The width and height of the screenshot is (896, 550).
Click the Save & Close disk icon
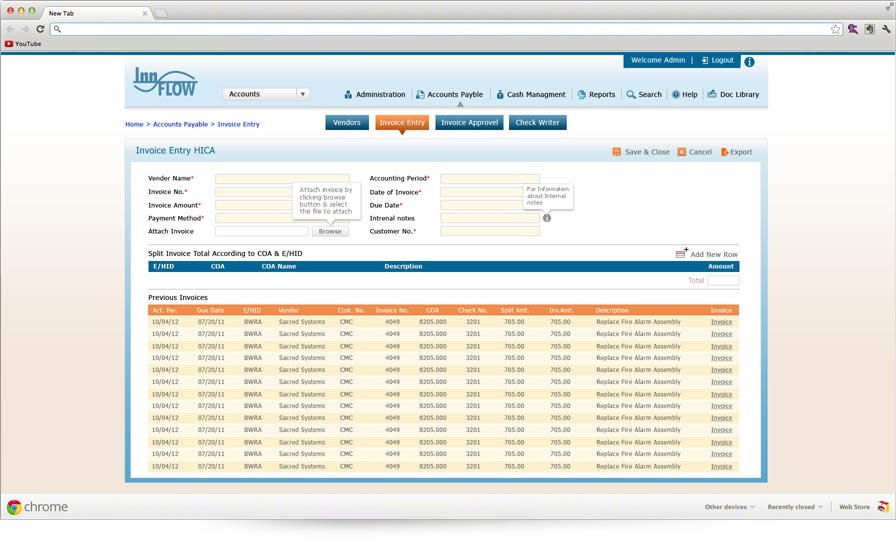(617, 152)
